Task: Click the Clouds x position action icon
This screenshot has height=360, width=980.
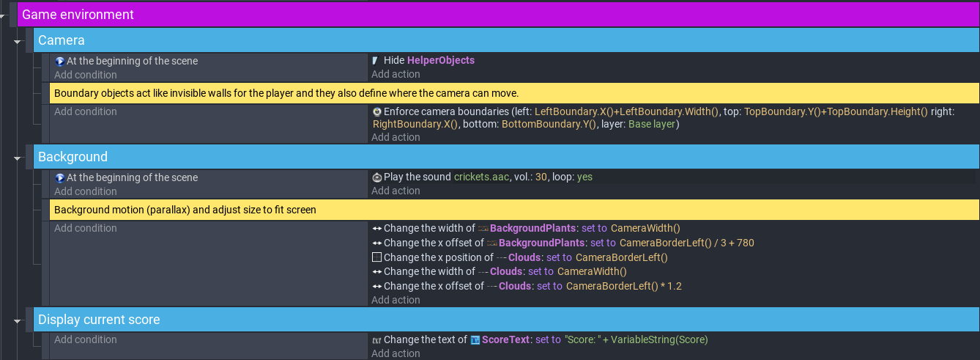Action: tap(376, 257)
